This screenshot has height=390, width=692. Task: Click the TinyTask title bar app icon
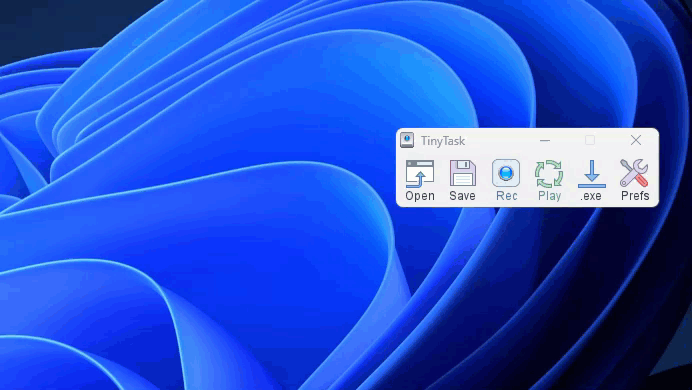coord(407,140)
